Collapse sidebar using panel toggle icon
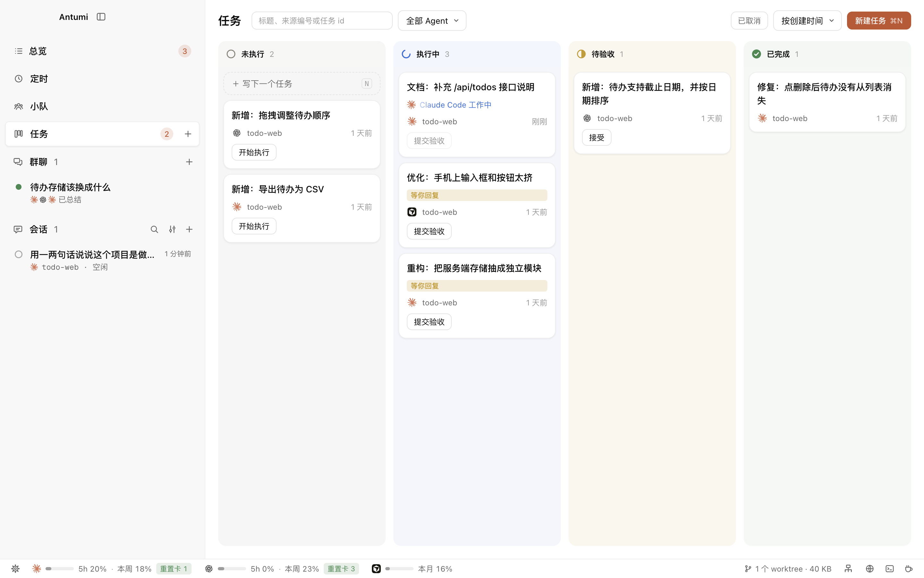 (x=101, y=17)
